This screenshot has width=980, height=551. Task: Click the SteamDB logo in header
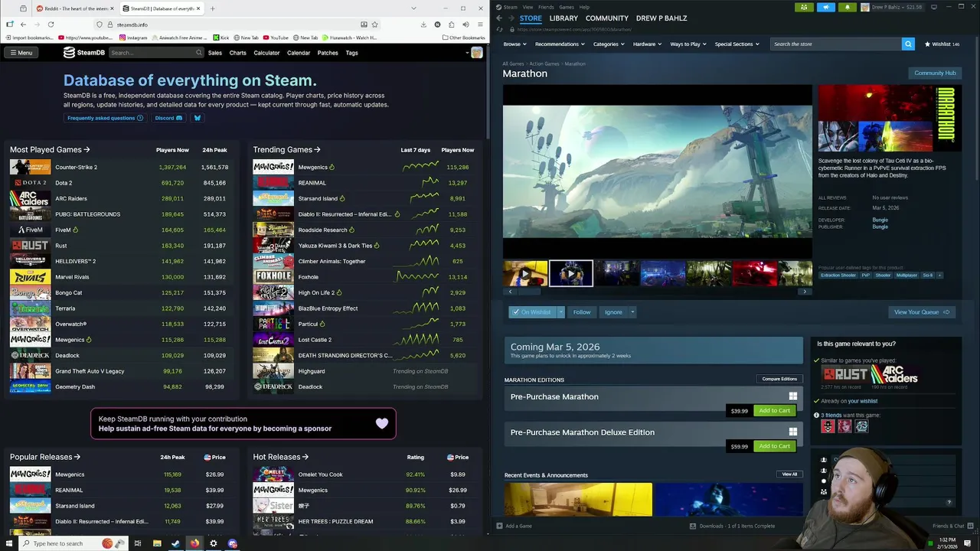pyautogui.click(x=83, y=53)
